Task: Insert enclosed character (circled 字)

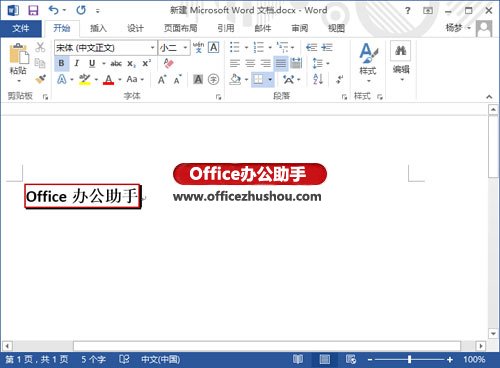Action: tap(213, 79)
